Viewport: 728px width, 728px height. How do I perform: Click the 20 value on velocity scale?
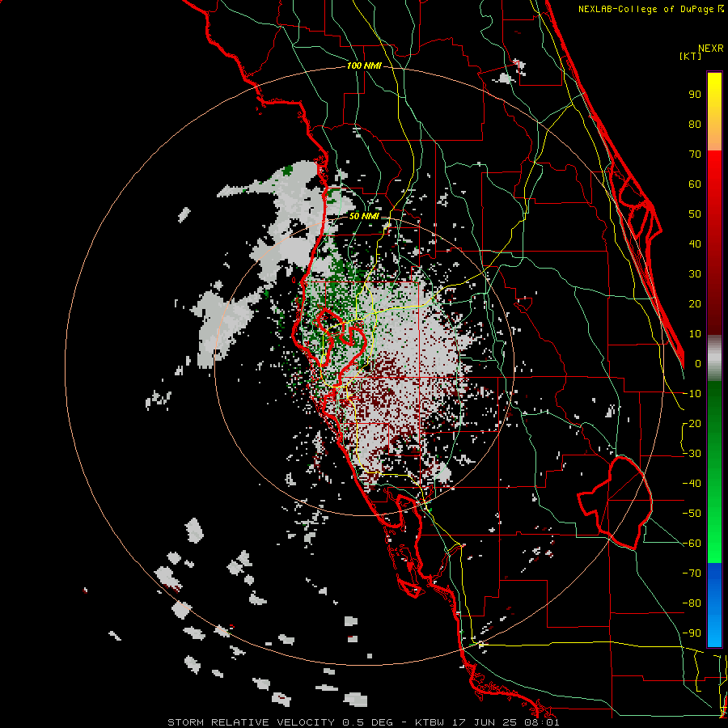point(695,304)
